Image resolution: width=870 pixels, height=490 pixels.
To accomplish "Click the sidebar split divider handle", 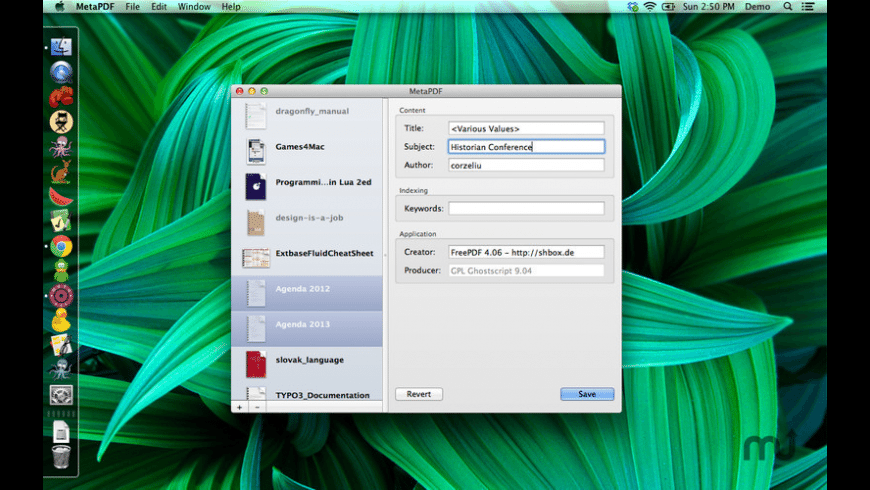I will 385,255.
